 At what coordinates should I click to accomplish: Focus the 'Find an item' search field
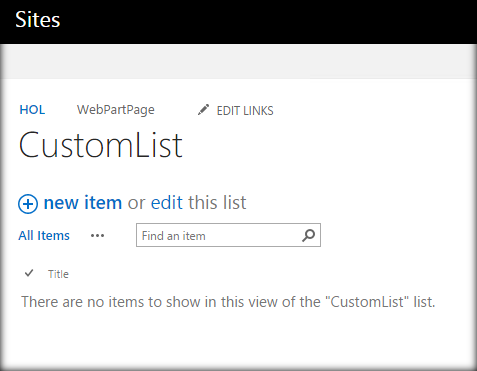(228, 235)
